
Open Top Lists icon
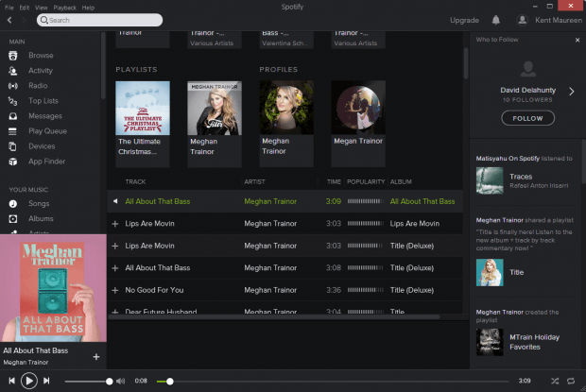pyautogui.click(x=13, y=101)
